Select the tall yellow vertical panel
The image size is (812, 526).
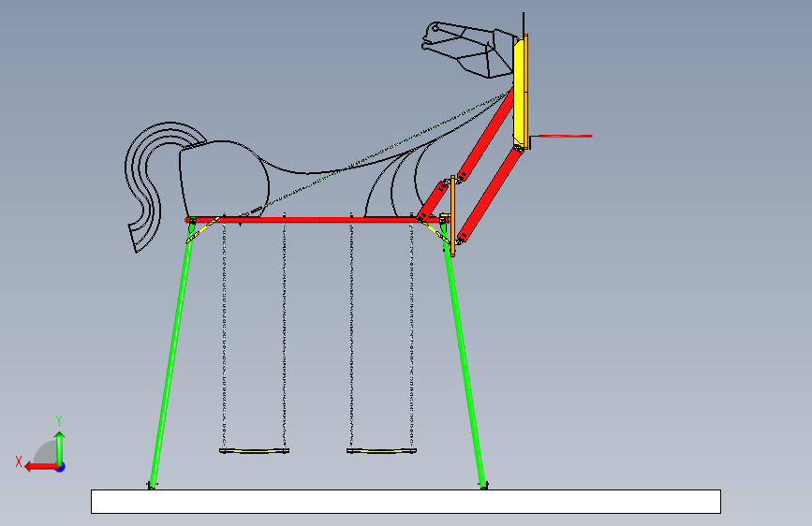pos(518,92)
